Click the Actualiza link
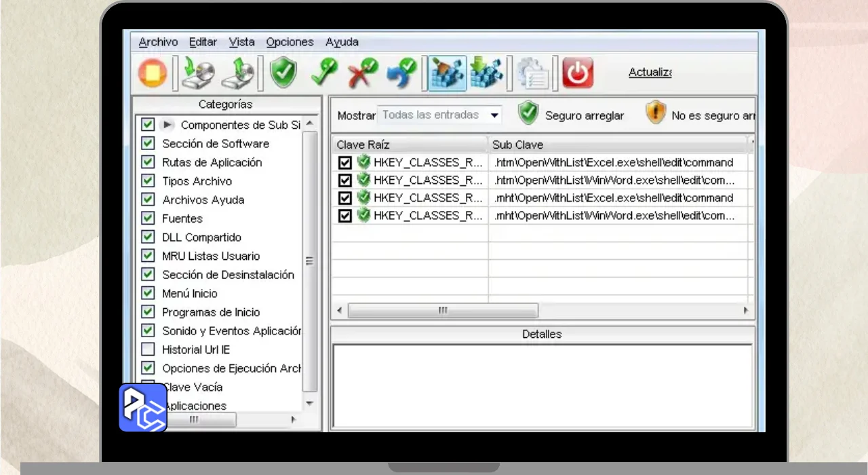Viewport: 868px width, 475px height. [x=650, y=73]
